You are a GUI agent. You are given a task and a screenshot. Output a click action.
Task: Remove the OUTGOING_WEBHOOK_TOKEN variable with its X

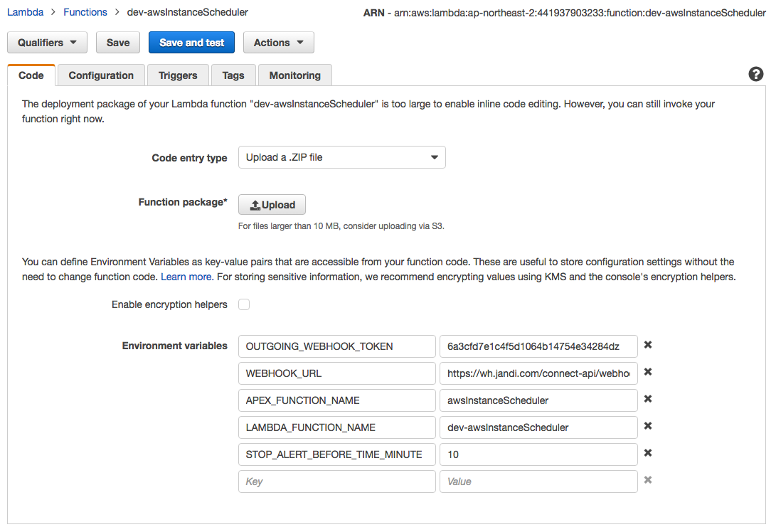[x=648, y=345]
